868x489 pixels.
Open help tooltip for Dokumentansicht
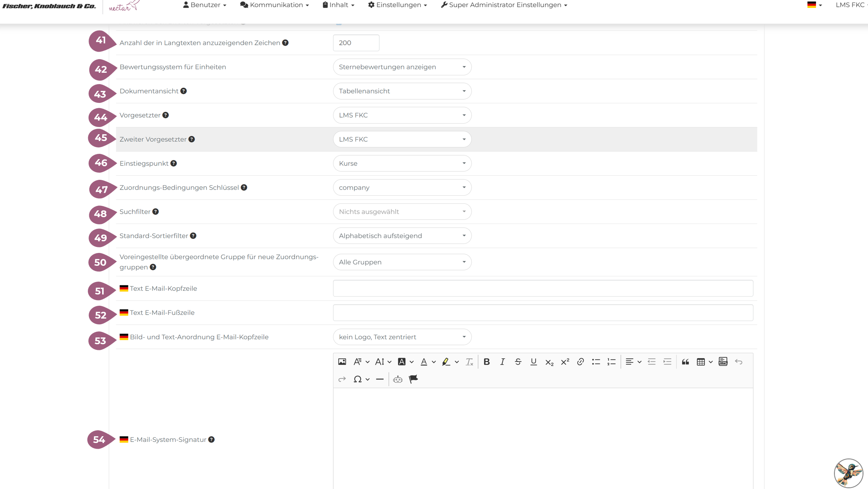point(184,91)
